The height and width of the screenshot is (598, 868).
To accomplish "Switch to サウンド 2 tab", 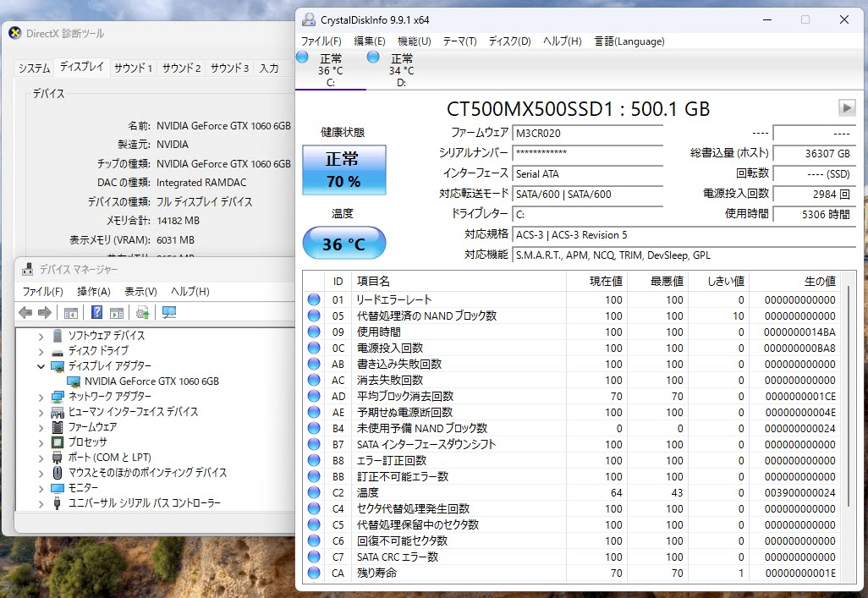I will pos(181,69).
